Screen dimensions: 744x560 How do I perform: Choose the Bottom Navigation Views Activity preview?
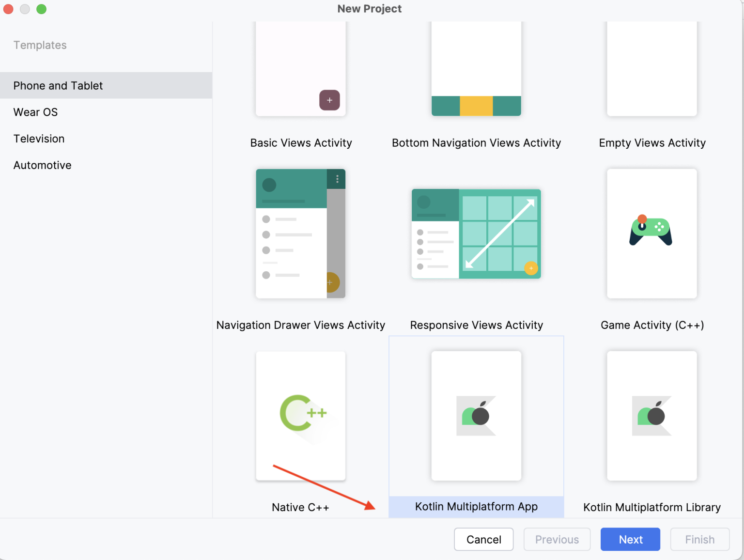[x=476, y=68]
